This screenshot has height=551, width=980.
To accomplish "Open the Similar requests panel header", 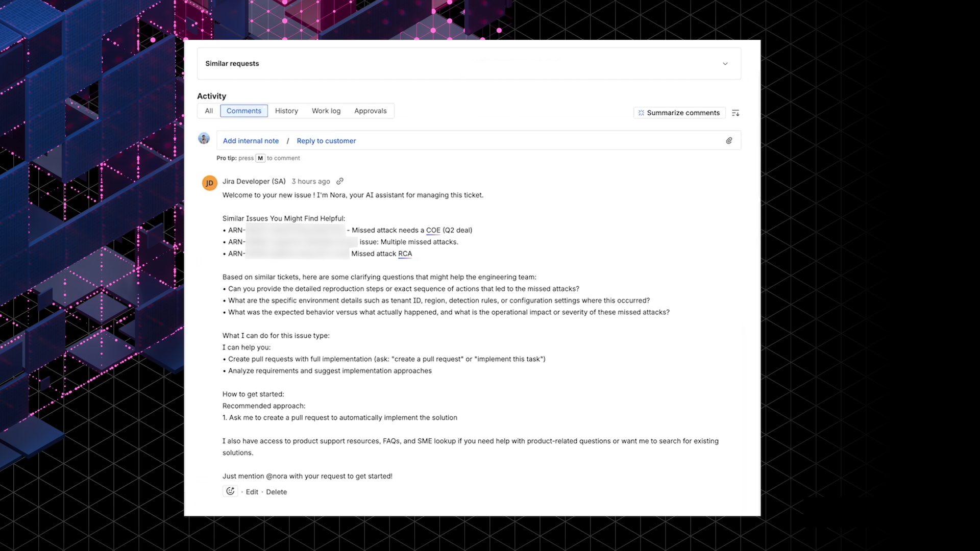I will 469,64.
